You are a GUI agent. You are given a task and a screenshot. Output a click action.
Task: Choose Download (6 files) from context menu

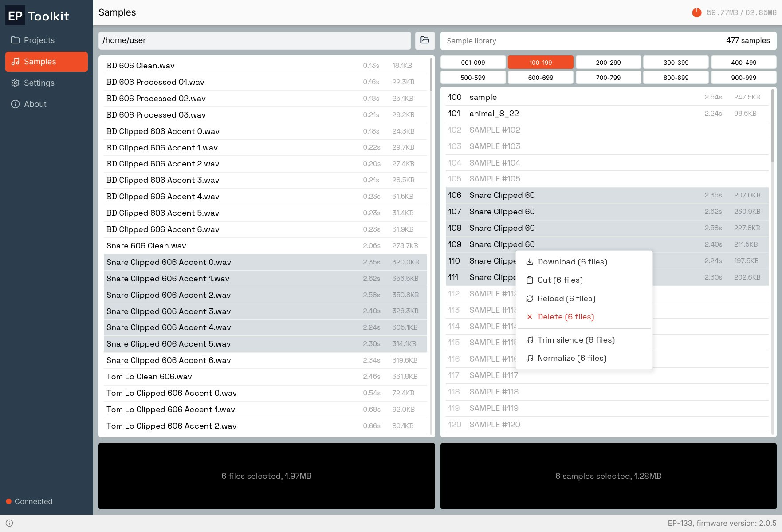click(x=584, y=262)
